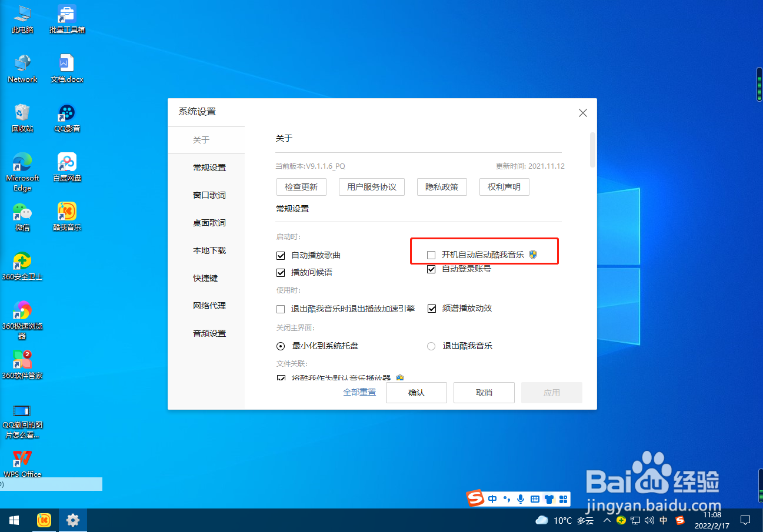Viewport: 763px width, 532px height.
Task: Open 文档.docx file on desktop
Action: click(x=67, y=68)
